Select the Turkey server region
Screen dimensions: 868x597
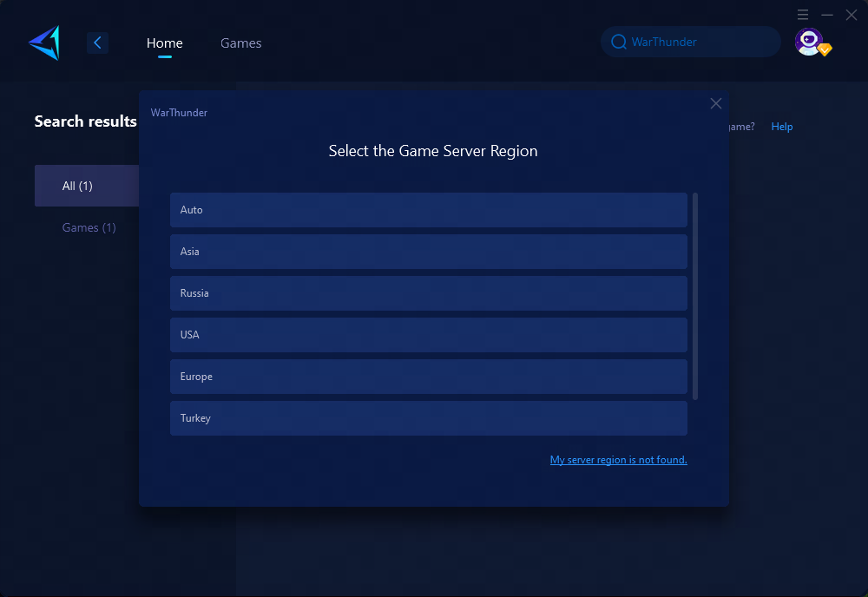(428, 418)
